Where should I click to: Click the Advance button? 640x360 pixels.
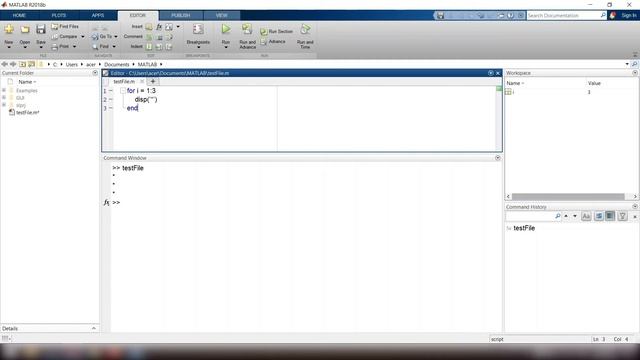click(x=273, y=42)
